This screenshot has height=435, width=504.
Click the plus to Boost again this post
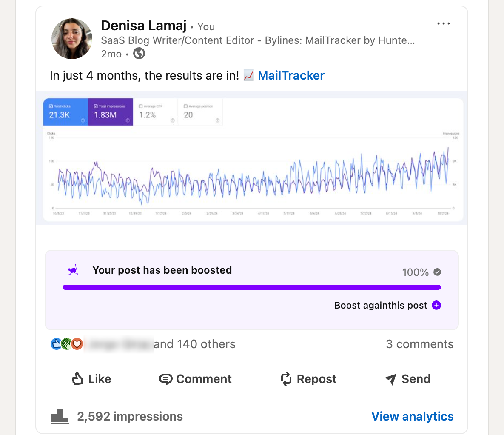click(x=436, y=305)
